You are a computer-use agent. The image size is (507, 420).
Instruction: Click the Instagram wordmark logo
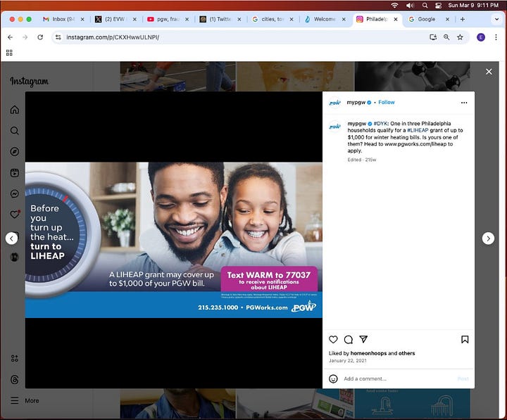coord(29,82)
